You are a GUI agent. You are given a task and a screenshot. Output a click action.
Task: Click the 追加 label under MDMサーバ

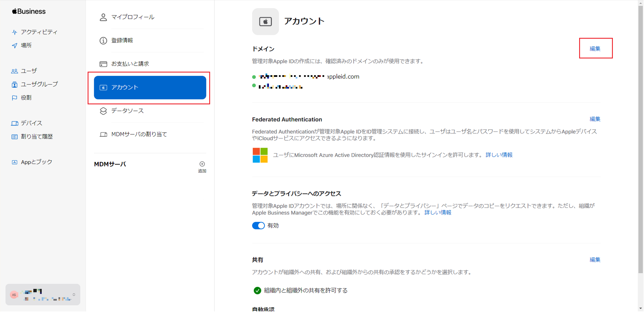pos(202,171)
